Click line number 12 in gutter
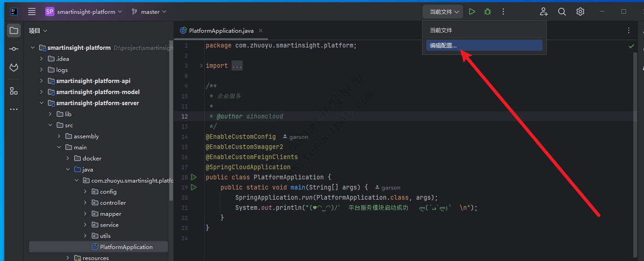Image resolution: width=644 pixels, height=261 pixels. [185, 116]
